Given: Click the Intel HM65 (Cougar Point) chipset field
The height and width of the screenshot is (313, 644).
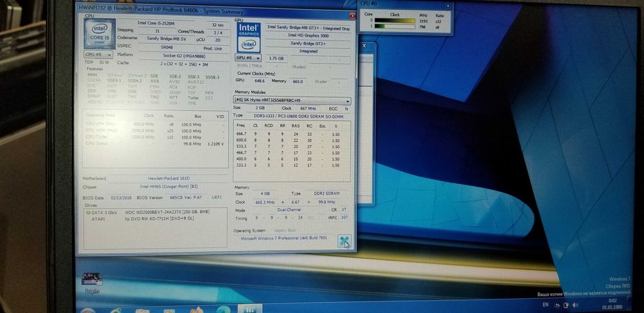Looking at the screenshot, I should point(169,187).
